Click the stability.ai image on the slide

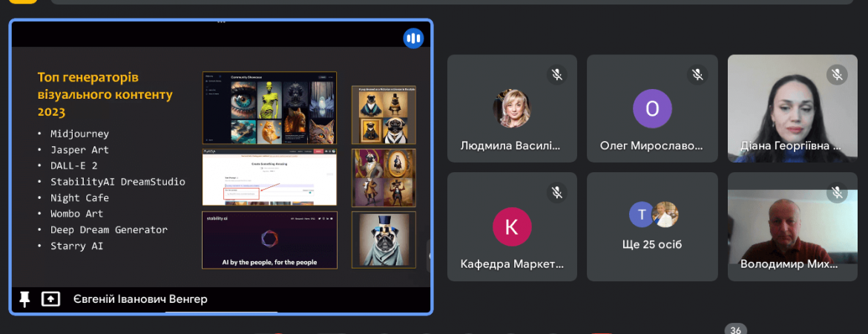269,240
